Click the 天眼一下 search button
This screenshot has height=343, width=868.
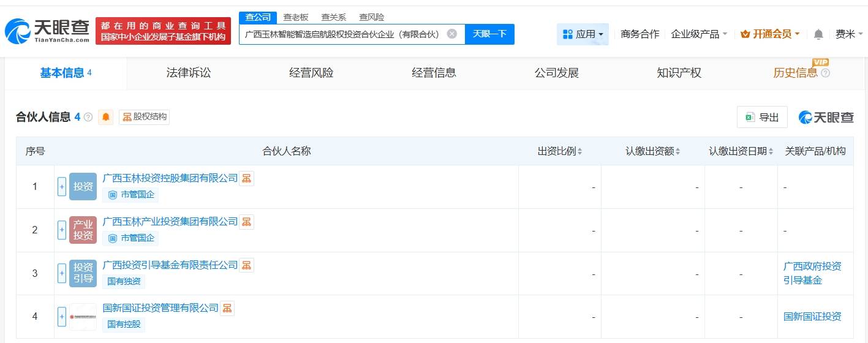pos(489,34)
